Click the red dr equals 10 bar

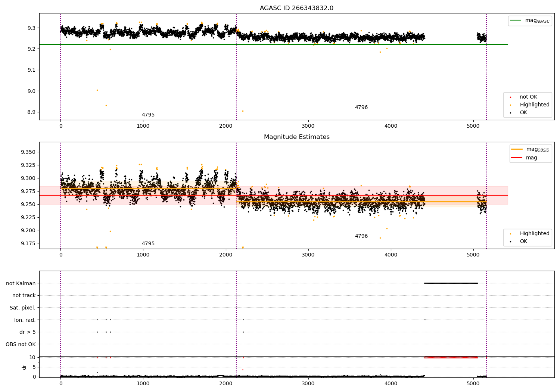tap(451, 357)
